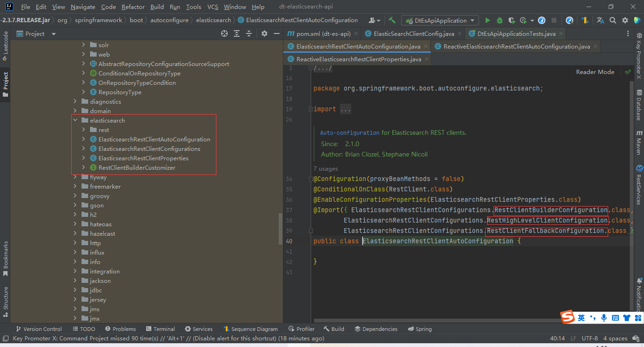Screen dimensions: 644x347
Task: Open the Dependencies tool window
Action: [x=376, y=329]
